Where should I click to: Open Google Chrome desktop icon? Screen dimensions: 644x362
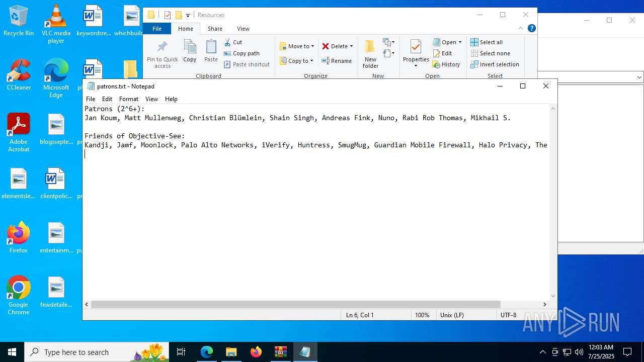point(19,296)
